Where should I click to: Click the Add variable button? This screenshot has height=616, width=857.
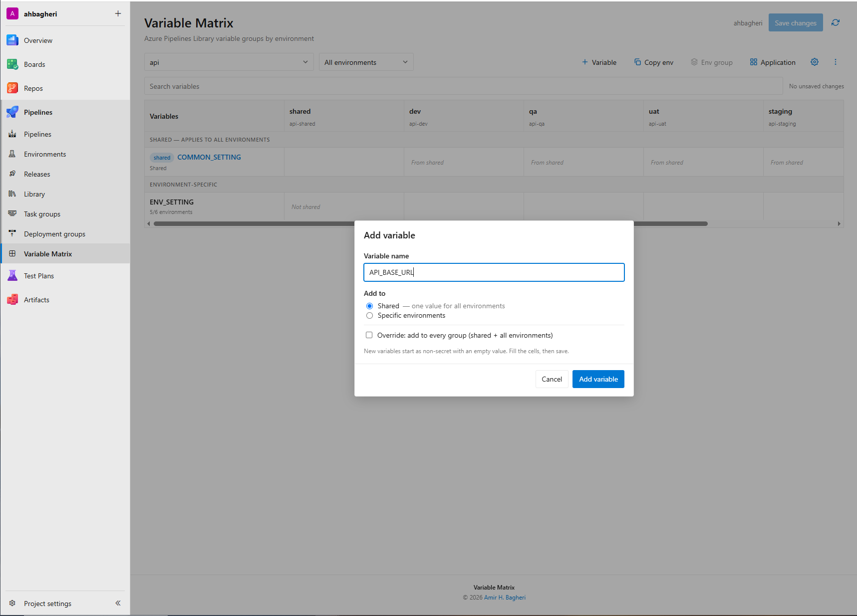598,379
